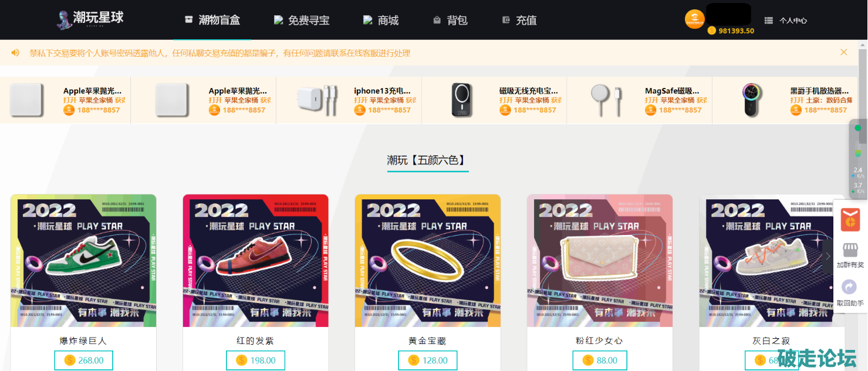Click the 198.00 price button for 红的发紫
This screenshot has height=371, width=868.
(x=256, y=360)
